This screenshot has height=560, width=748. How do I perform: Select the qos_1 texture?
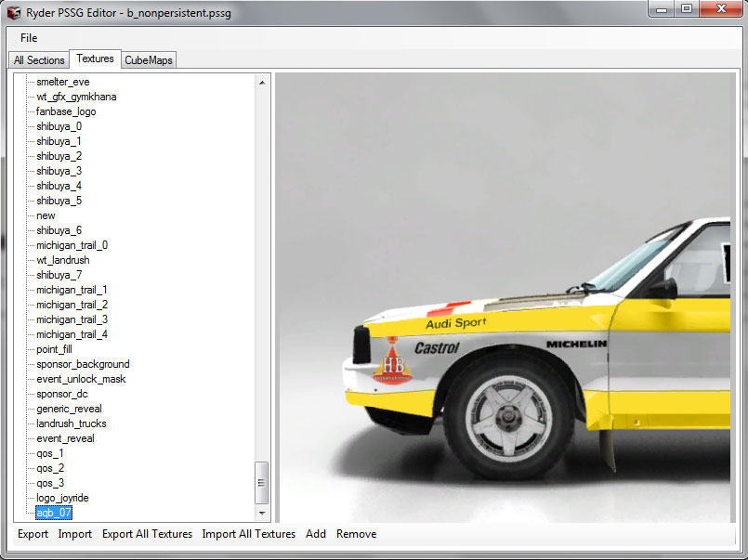point(50,453)
